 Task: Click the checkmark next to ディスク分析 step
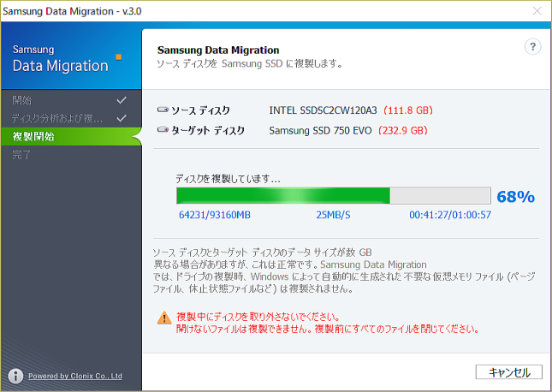122,118
